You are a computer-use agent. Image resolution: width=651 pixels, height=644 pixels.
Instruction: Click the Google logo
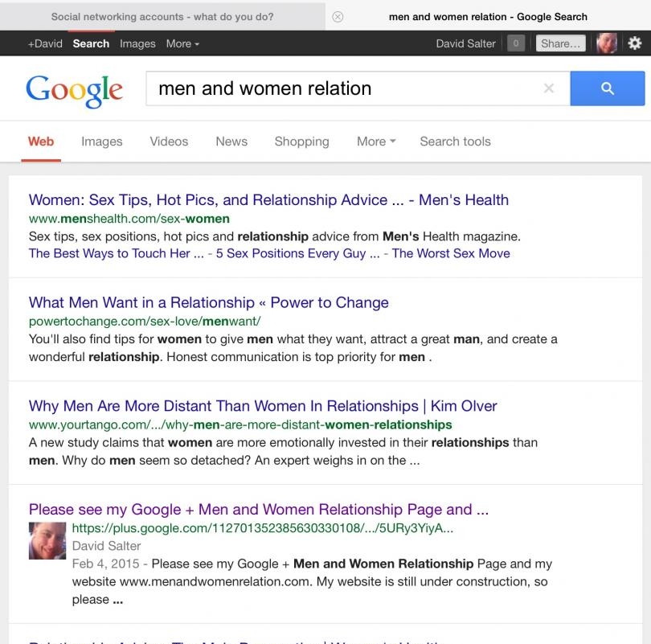click(x=74, y=91)
